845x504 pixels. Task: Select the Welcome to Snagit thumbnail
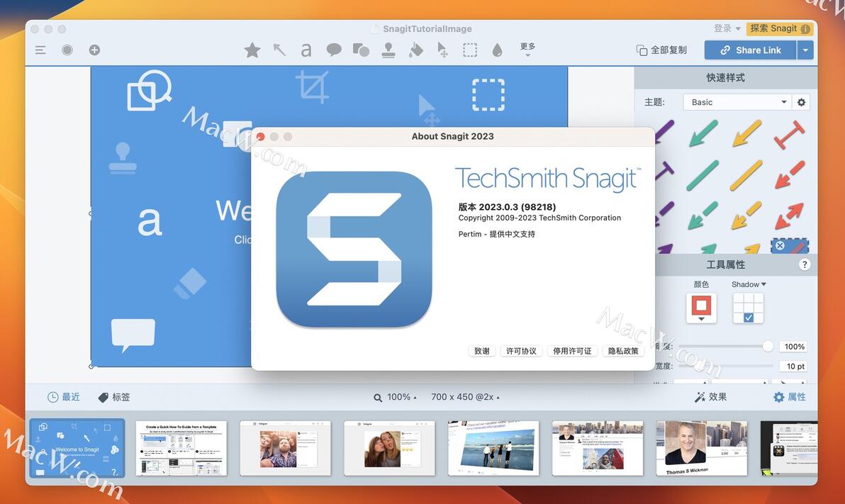pyautogui.click(x=77, y=449)
